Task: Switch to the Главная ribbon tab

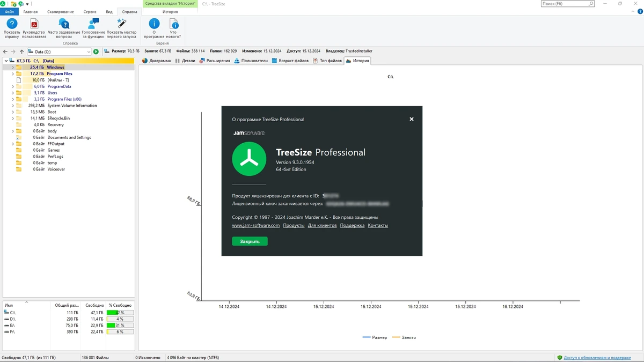Action: pyautogui.click(x=31, y=11)
